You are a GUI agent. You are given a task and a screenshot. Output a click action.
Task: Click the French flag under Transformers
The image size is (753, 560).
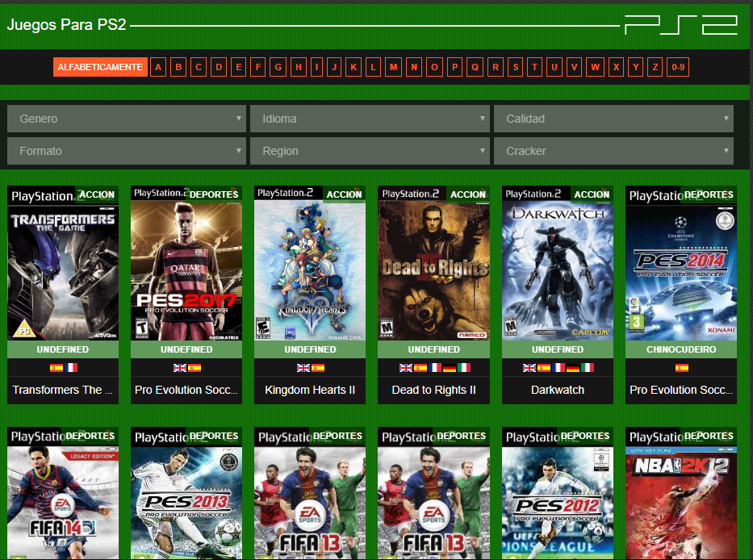[x=71, y=368]
